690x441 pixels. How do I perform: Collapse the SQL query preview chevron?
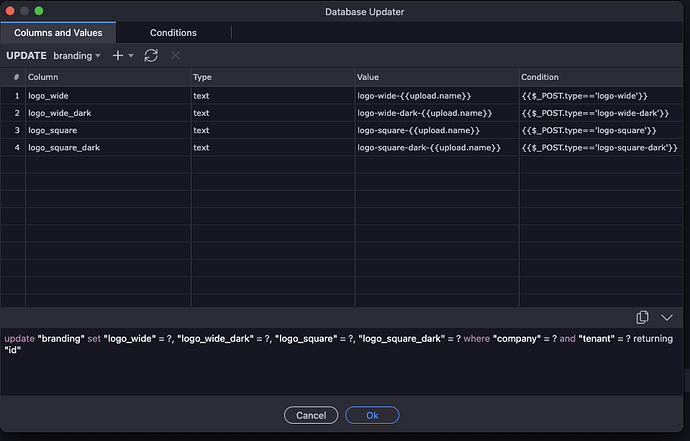667,318
